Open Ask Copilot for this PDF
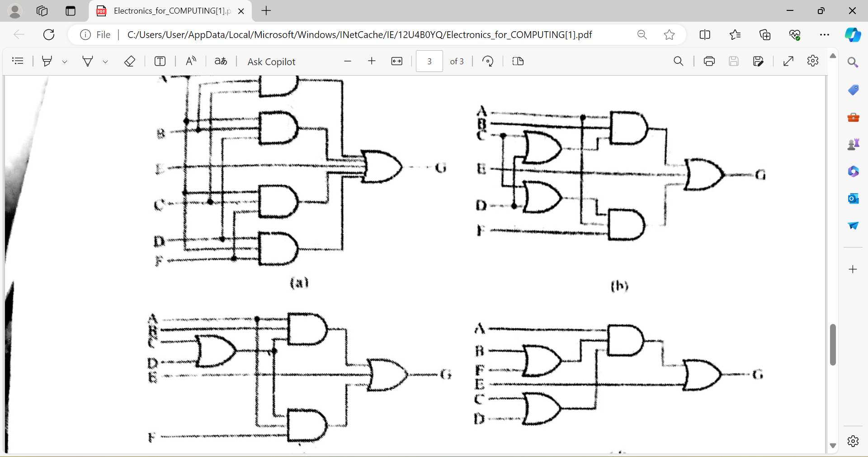868x457 pixels. [x=271, y=61]
